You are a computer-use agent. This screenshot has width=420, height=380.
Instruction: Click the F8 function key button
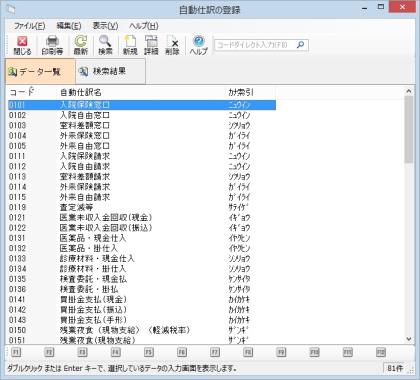point(248,352)
